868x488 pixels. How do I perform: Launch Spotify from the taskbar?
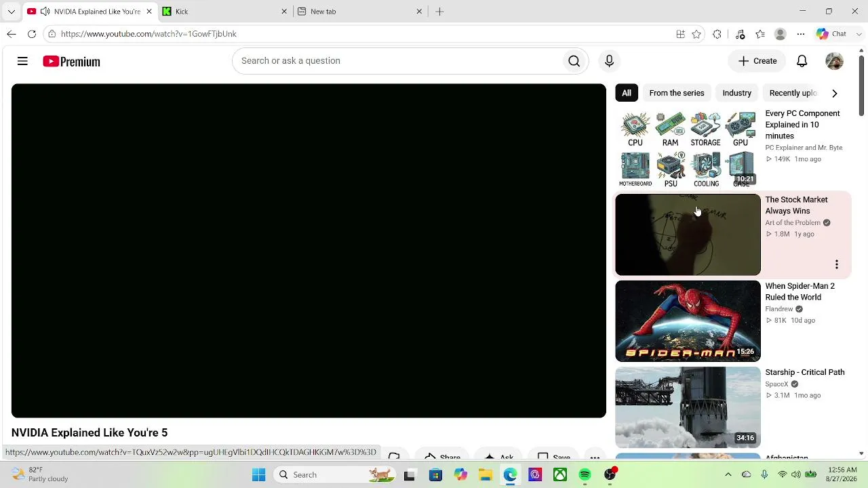pyautogui.click(x=585, y=475)
